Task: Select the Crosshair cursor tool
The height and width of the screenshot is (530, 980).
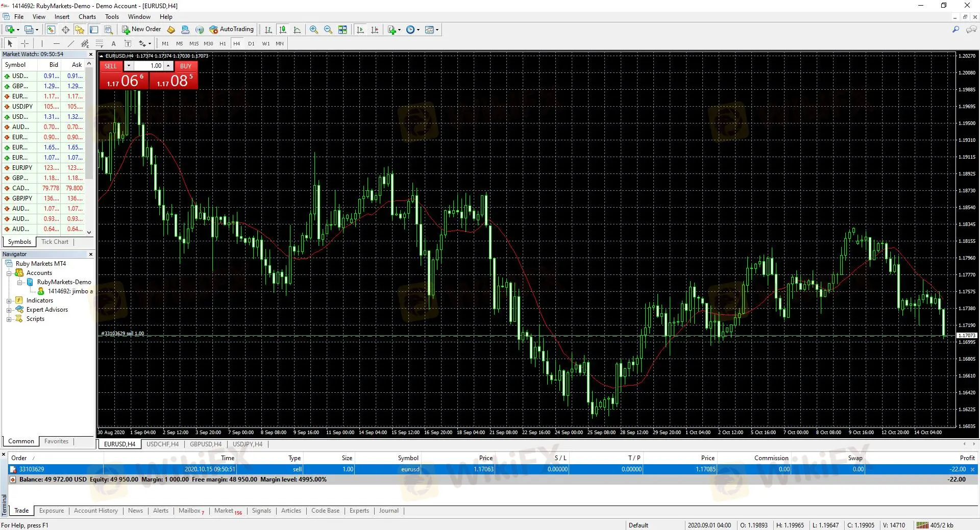Action: (x=24, y=44)
